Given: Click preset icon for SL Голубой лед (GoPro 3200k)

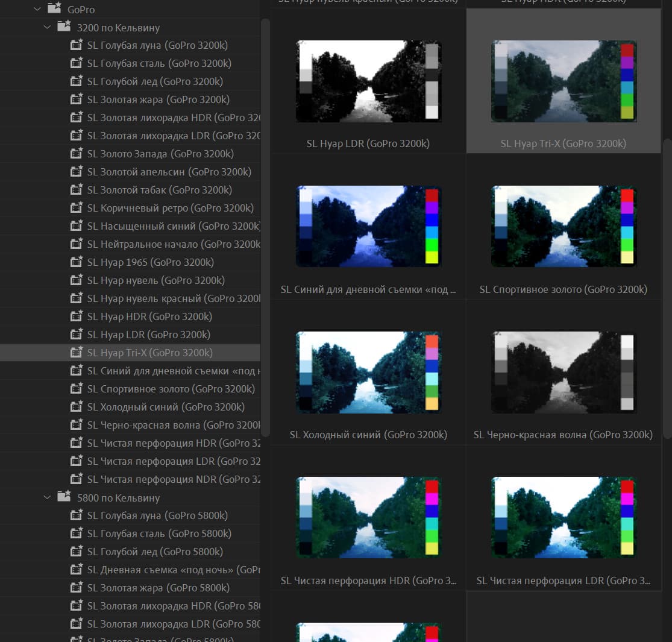Looking at the screenshot, I should tap(77, 81).
